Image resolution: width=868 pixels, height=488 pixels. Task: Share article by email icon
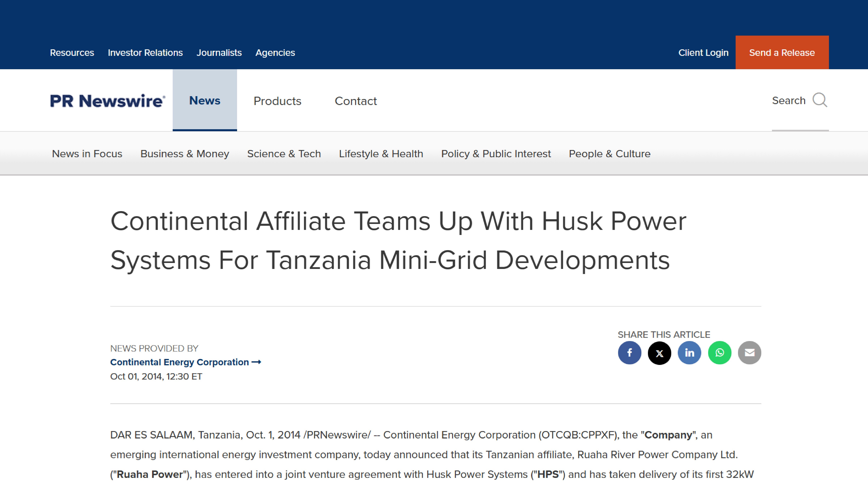(749, 353)
